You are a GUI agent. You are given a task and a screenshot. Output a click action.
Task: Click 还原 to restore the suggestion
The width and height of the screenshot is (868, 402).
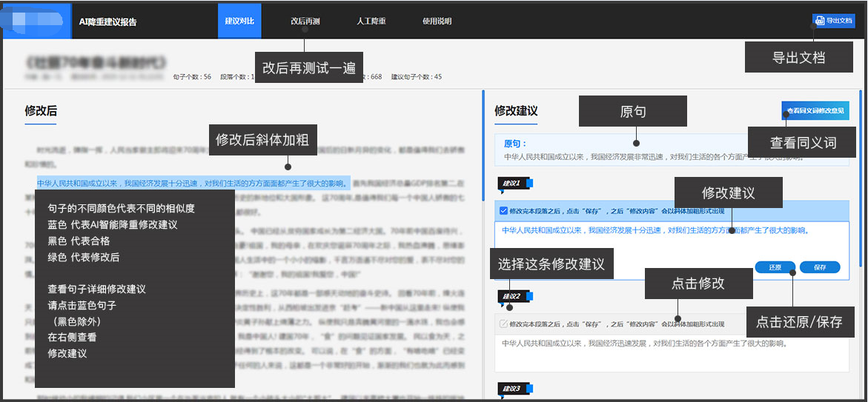tap(775, 267)
